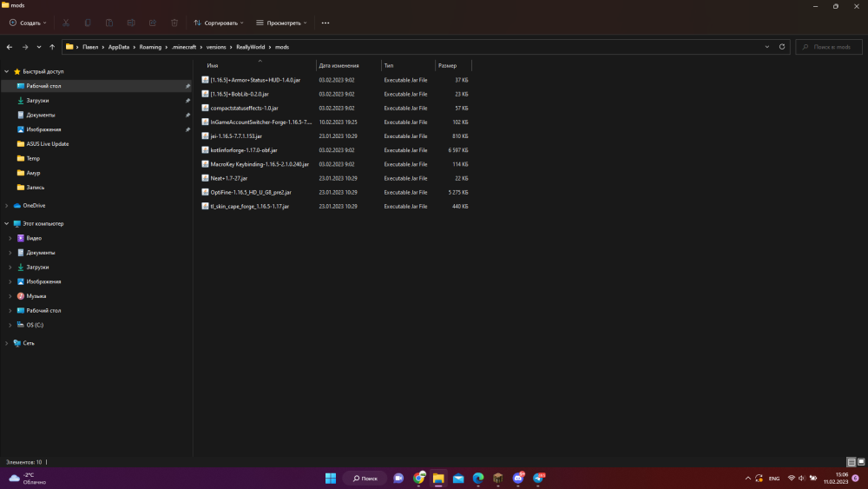
Task: Switch to details view icon in status bar
Action: [852, 462]
